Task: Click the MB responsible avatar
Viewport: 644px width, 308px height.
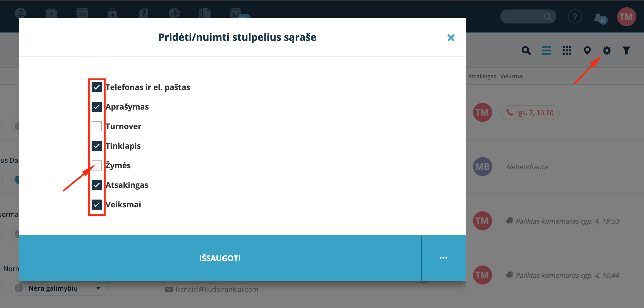Action: [483, 167]
